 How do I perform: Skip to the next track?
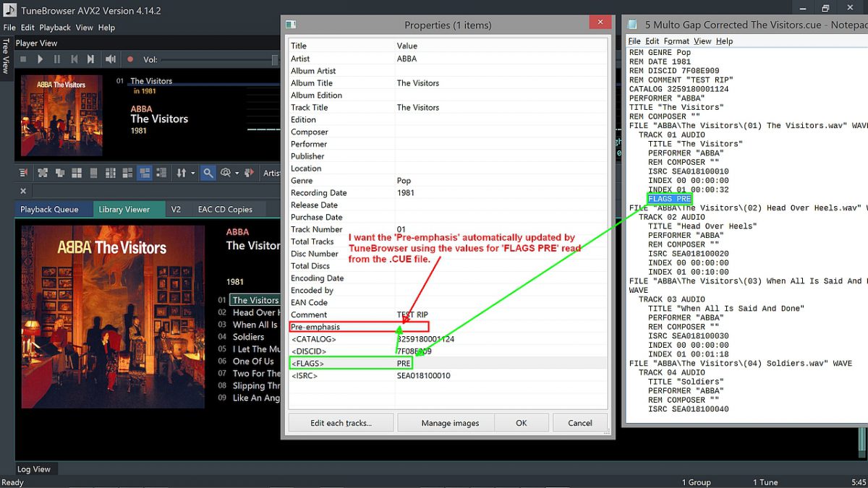point(90,59)
